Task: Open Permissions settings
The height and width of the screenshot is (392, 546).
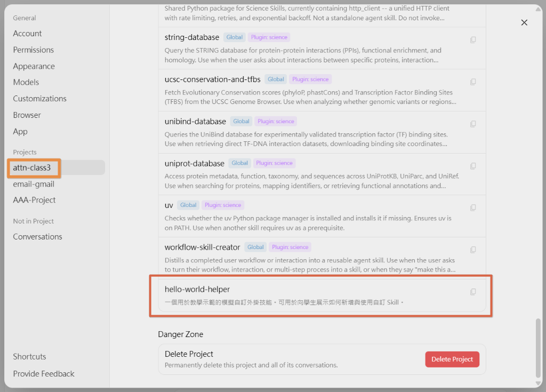Action: (34, 50)
